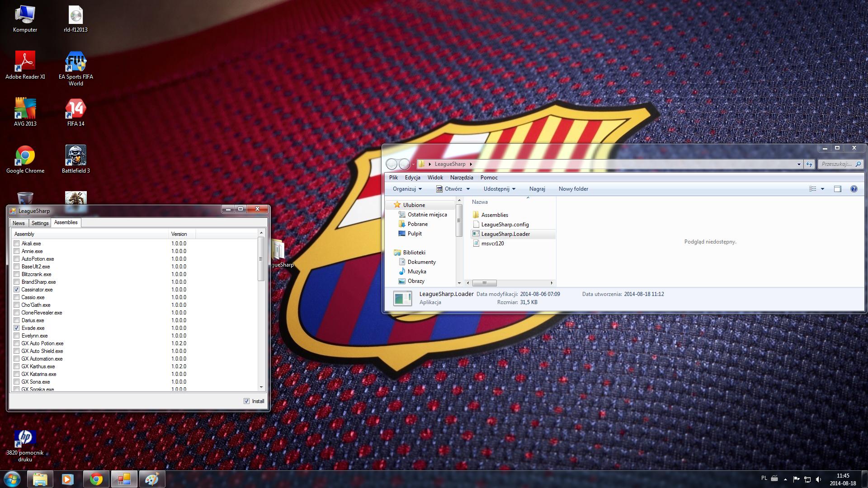Screen dimensions: 868x488
Task: Open the view options dropdown arrow
Action: coord(822,189)
